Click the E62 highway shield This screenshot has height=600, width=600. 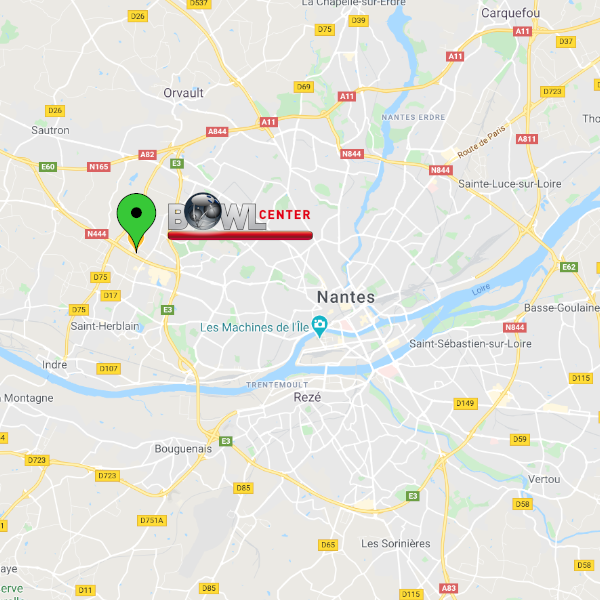569,267
